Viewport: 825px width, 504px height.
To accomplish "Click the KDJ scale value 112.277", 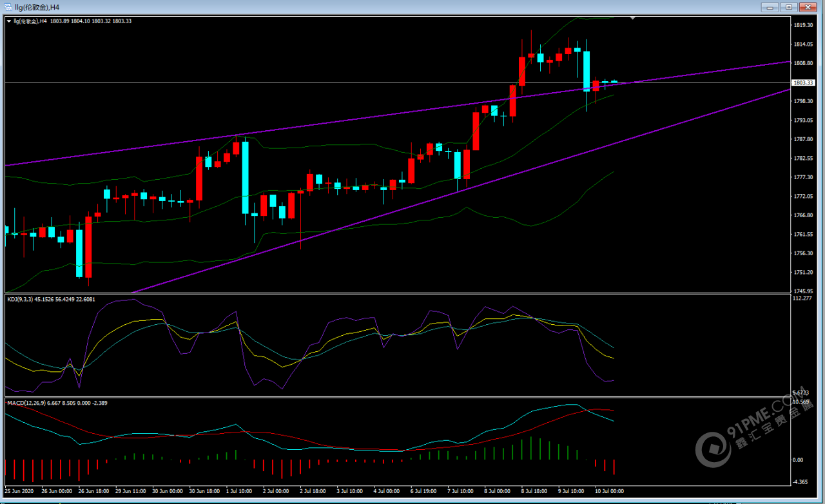I will click(802, 298).
